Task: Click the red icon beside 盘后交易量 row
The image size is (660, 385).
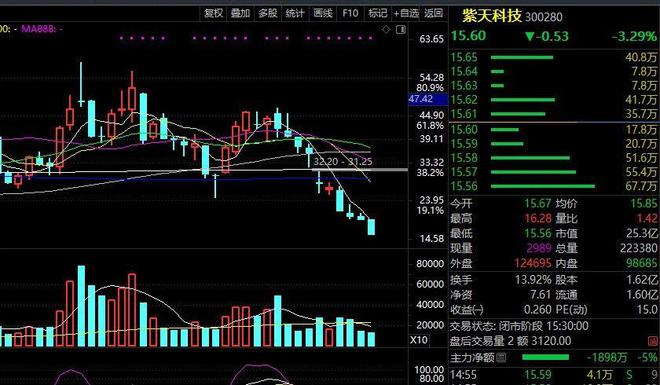Action: 653,340
